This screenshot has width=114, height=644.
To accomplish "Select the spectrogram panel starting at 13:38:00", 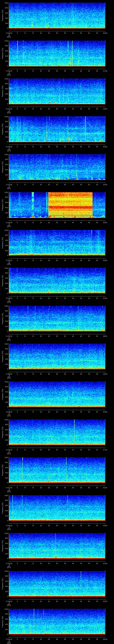I will tap(57, 357).
